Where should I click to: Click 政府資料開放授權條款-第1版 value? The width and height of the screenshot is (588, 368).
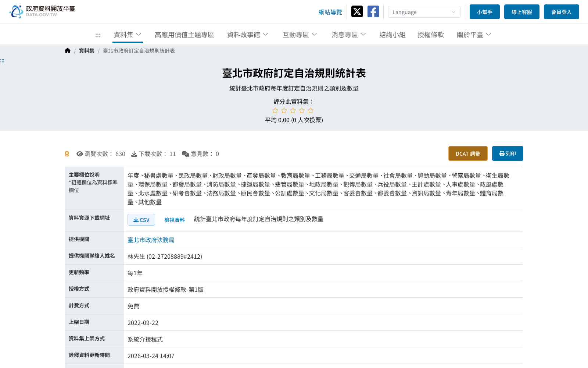pos(165,290)
